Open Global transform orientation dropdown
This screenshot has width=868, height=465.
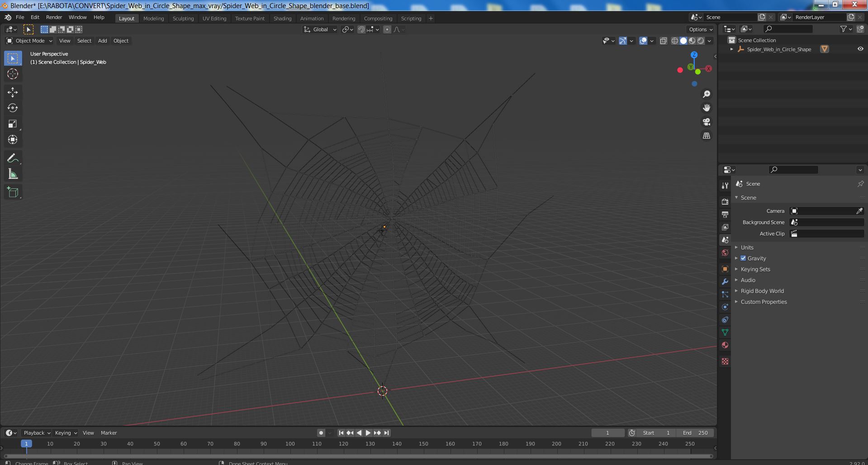click(320, 29)
